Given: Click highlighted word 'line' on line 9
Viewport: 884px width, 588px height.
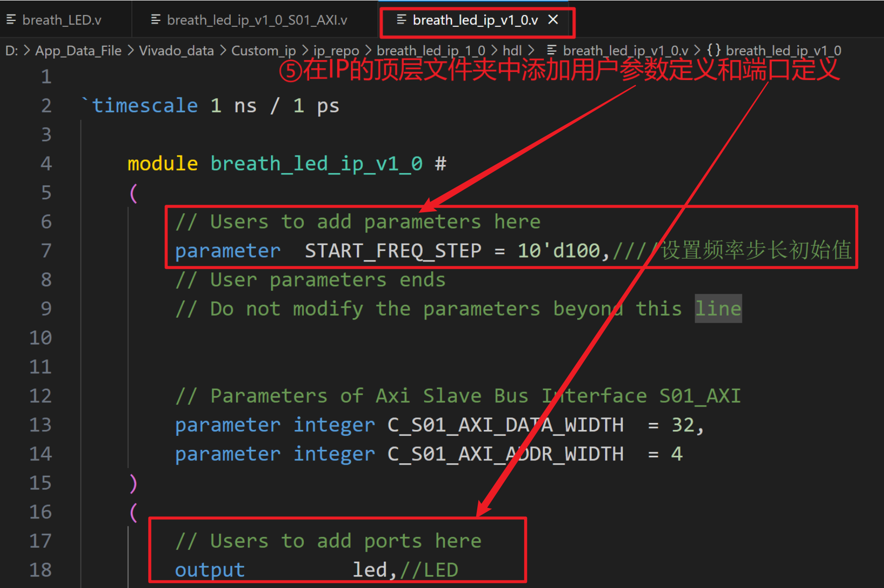Looking at the screenshot, I should [x=718, y=309].
